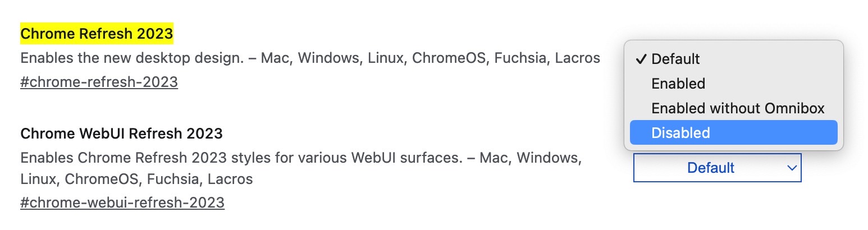Select the Disabled option in the open menu
Image resolution: width=868 pixels, height=230 pixels.
pyautogui.click(x=733, y=133)
